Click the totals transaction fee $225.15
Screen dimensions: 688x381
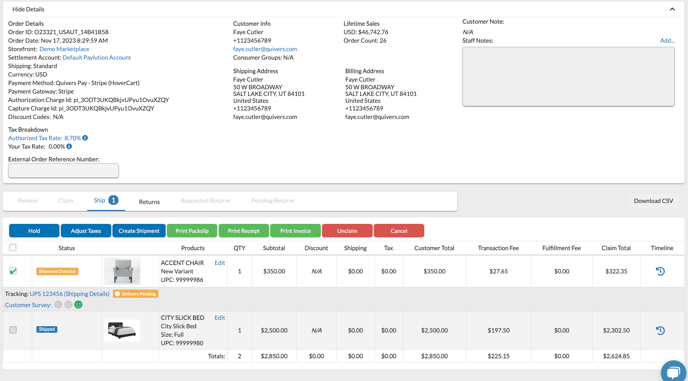point(498,356)
